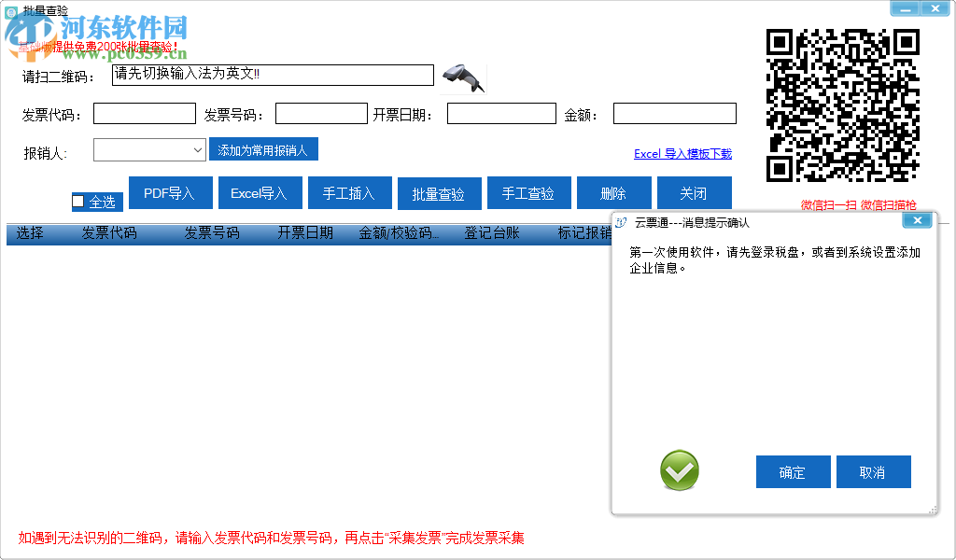Click 添加为常用报销人 button

pyautogui.click(x=263, y=149)
